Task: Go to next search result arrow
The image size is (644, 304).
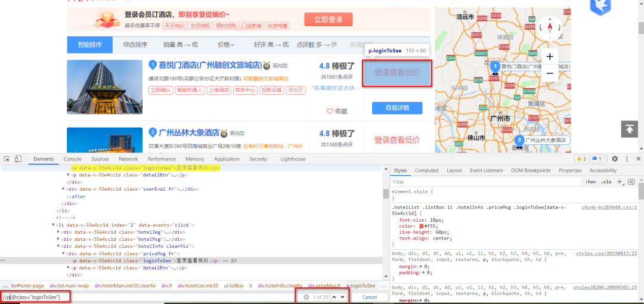Action: (x=342, y=297)
